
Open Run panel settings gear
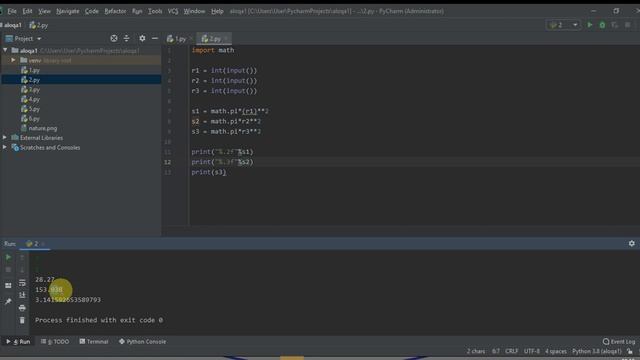(x=631, y=243)
